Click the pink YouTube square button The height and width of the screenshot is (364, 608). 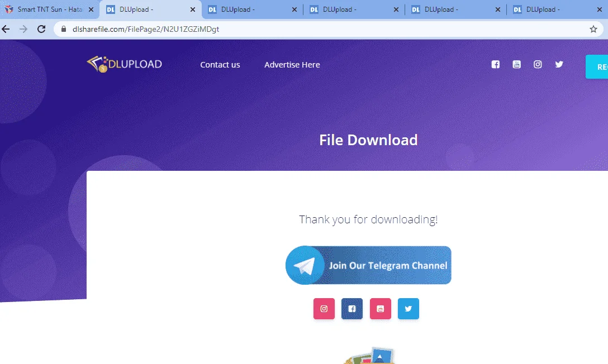pos(381,309)
